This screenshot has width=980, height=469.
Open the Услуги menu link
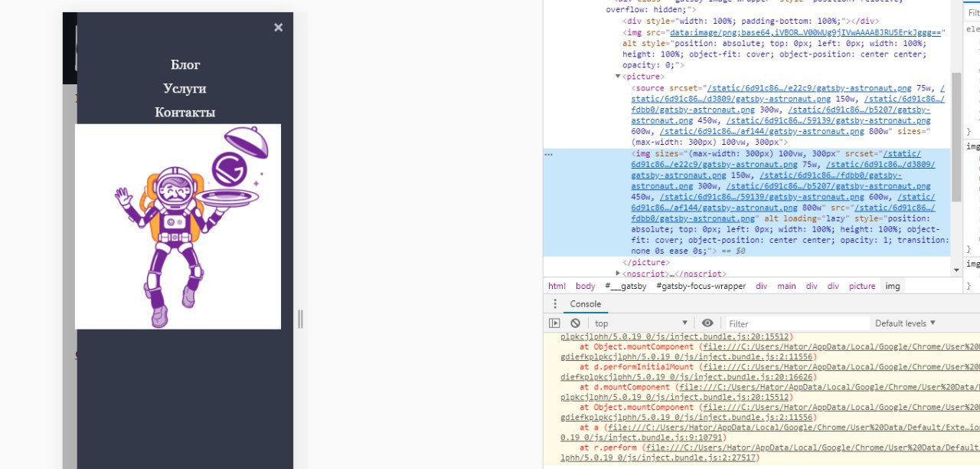(x=185, y=88)
